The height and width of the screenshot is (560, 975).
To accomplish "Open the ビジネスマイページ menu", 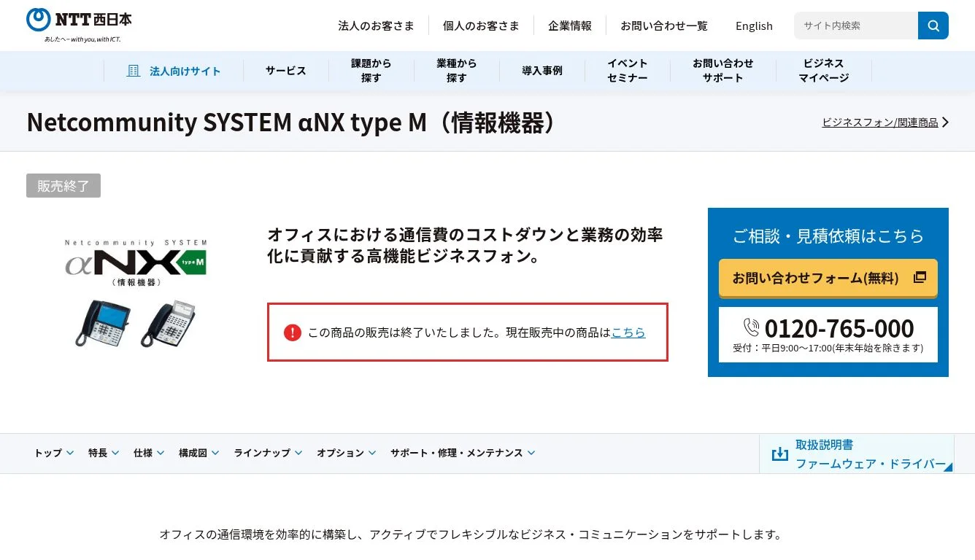I will (x=824, y=71).
